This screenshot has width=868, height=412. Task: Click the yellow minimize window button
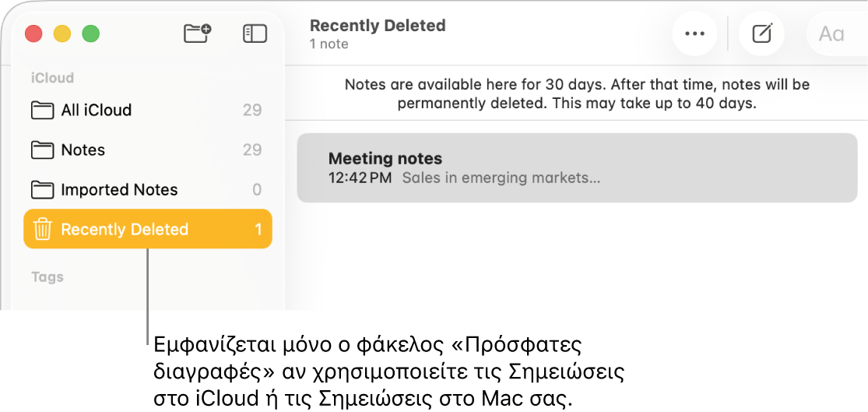point(61,33)
